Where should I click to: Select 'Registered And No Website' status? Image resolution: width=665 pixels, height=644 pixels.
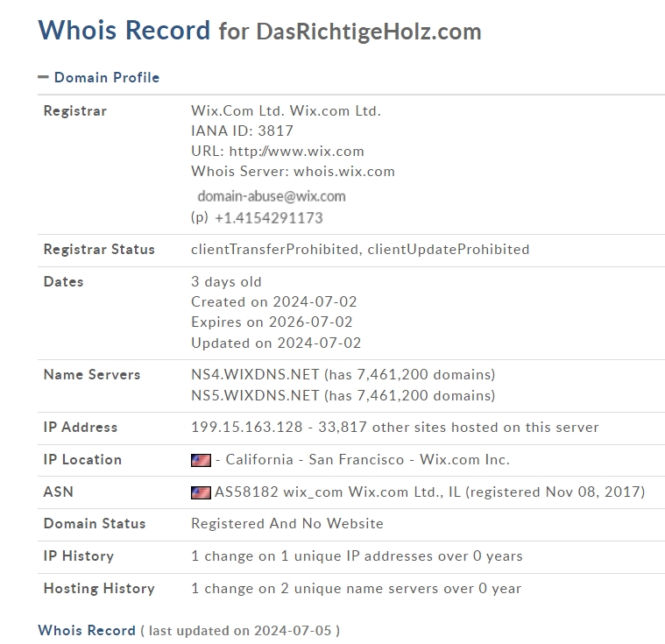pos(287,523)
